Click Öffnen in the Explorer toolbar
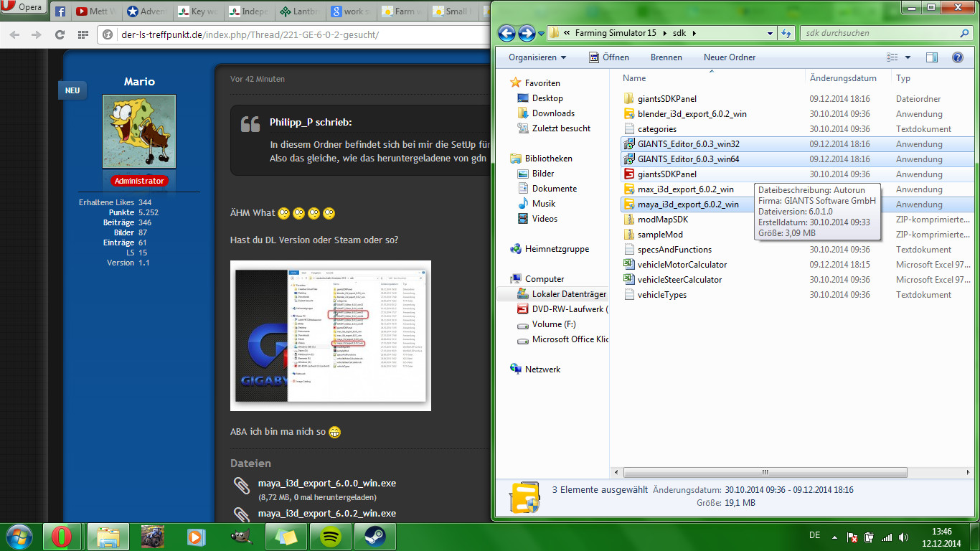Image resolution: width=980 pixels, height=551 pixels. tap(608, 57)
